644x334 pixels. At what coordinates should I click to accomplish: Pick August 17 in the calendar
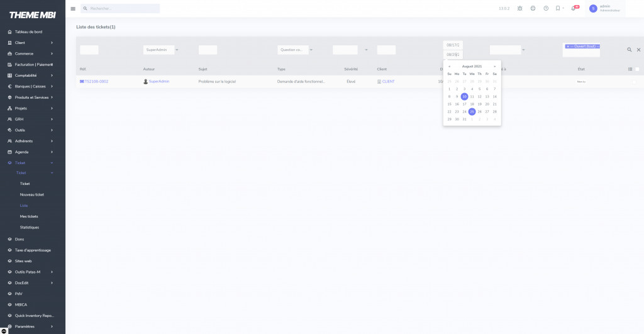(x=465, y=104)
